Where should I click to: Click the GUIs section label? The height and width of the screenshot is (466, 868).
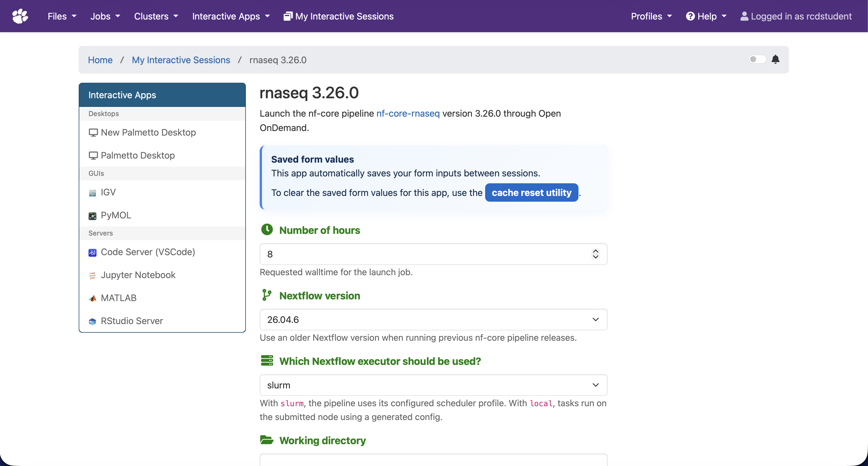point(96,173)
